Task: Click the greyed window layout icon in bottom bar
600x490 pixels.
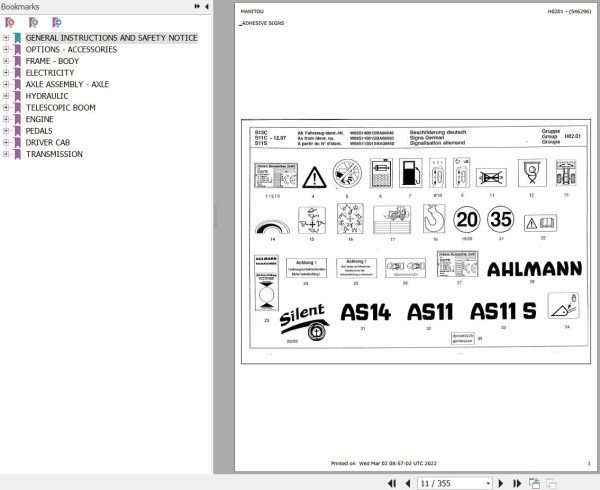Action: point(551,483)
